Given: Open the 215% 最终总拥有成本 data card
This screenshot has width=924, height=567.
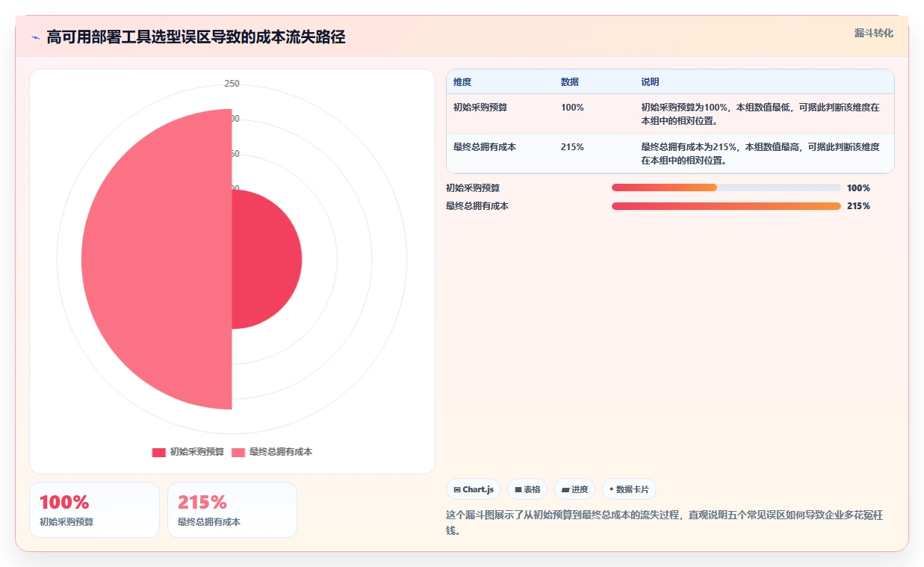Looking at the screenshot, I should [x=232, y=509].
